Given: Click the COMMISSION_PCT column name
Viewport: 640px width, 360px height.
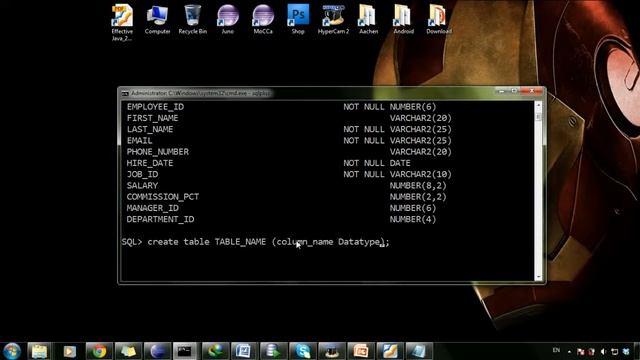Looking at the screenshot, I should point(163,197).
